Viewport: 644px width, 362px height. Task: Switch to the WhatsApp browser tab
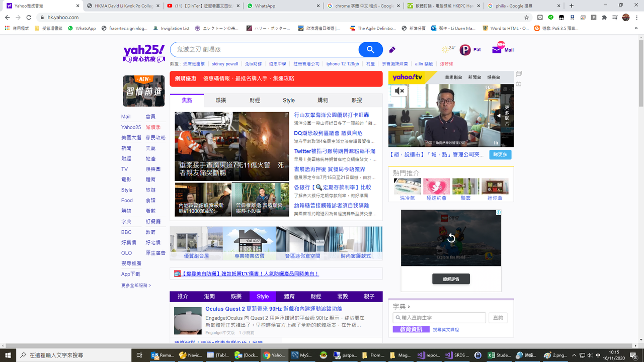coord(283,6)
